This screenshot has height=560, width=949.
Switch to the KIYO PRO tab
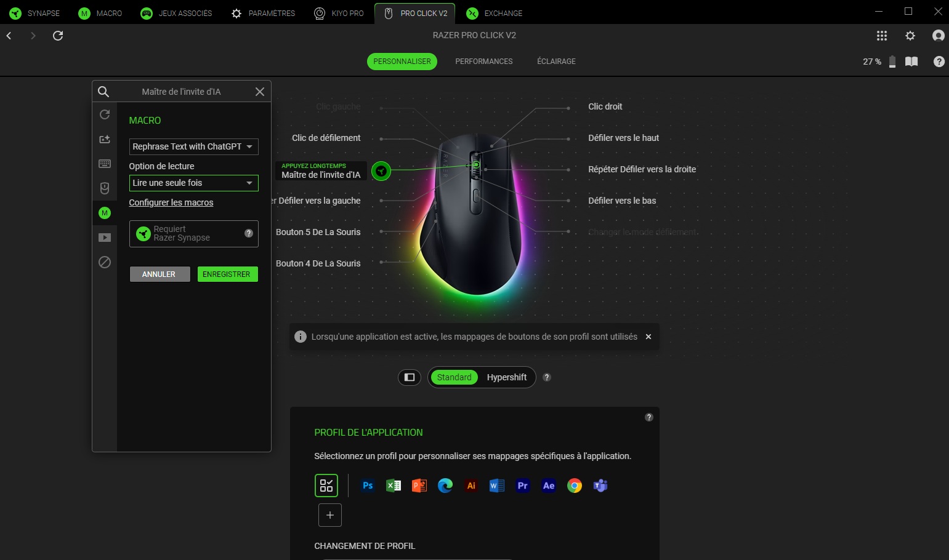(x=339, y=13)
